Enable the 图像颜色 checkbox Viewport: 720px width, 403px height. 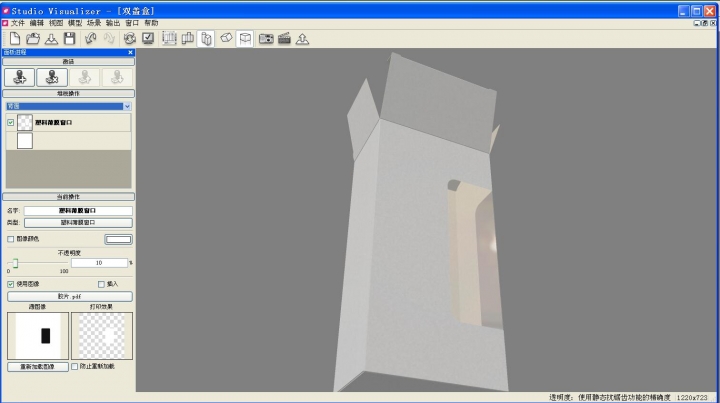[x=11, y=239]
